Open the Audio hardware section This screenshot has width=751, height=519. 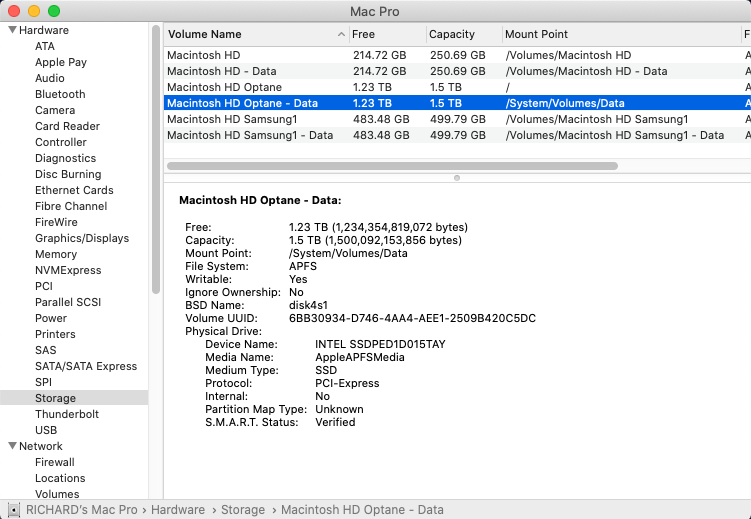click(50, 78)
